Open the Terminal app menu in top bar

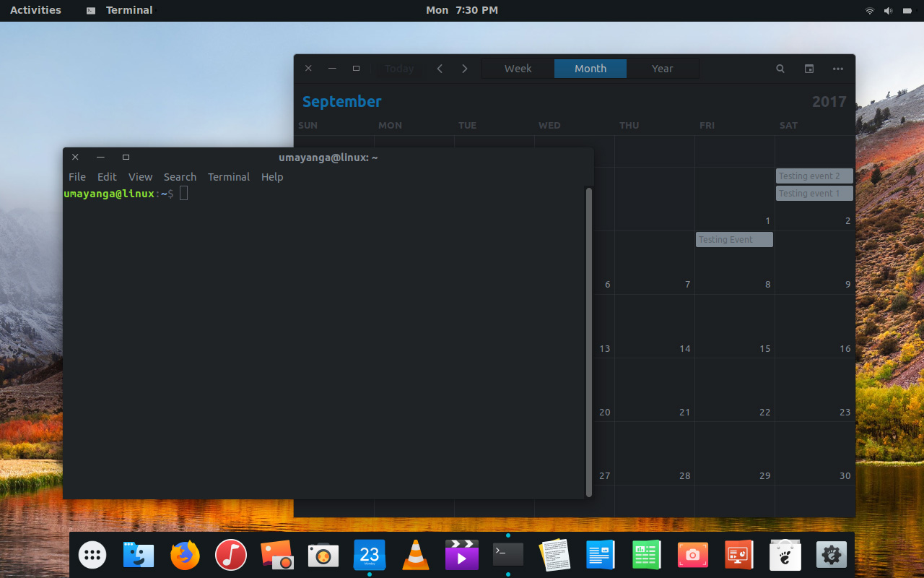(x=120, y=10)
